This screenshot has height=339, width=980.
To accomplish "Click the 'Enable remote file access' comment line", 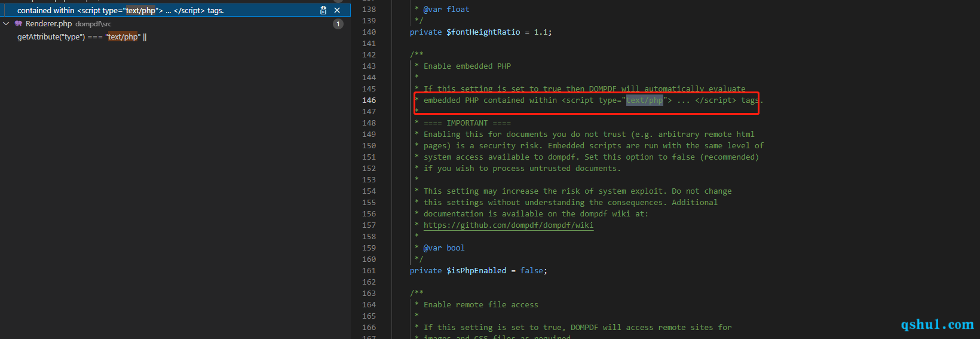I will [x=481, y=305].
